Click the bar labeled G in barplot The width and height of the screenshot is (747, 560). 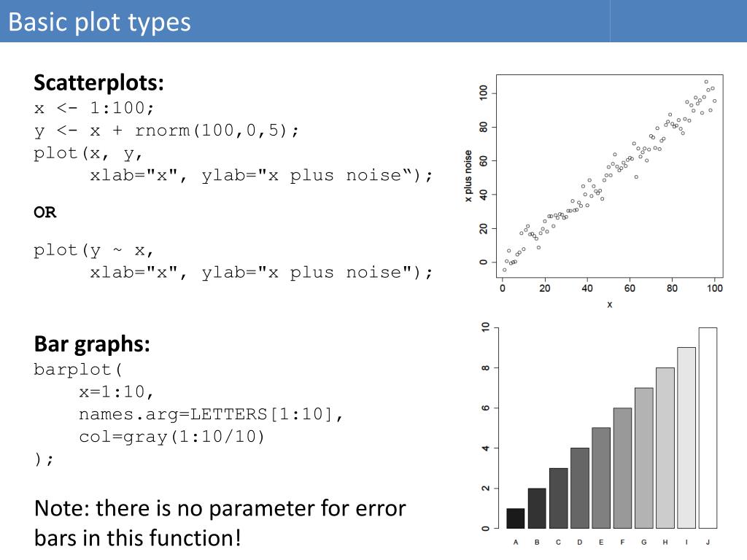coord(643,458)
